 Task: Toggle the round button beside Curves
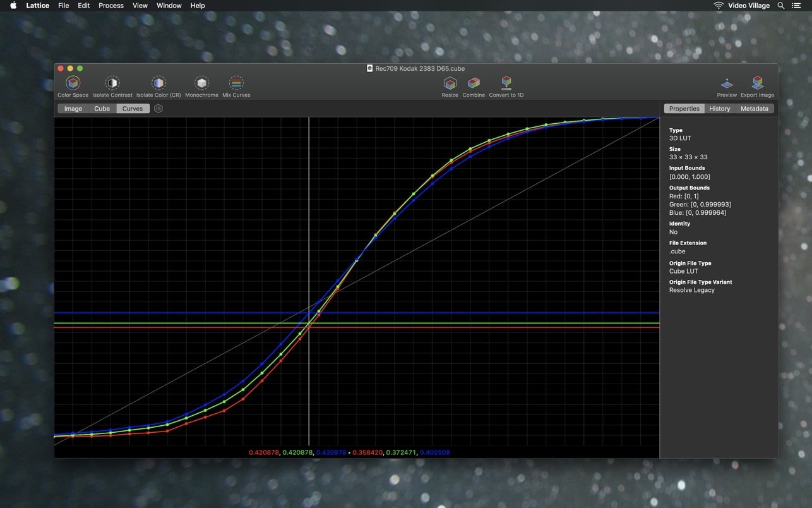(158, 109)
